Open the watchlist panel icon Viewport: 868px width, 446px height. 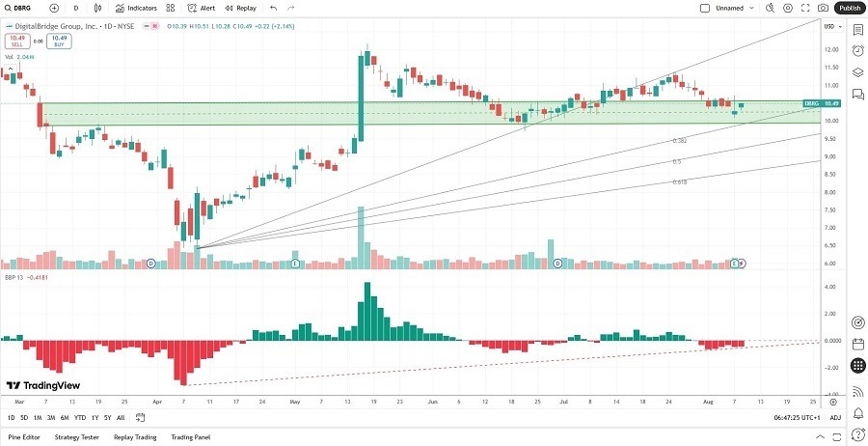pos(858,29)
